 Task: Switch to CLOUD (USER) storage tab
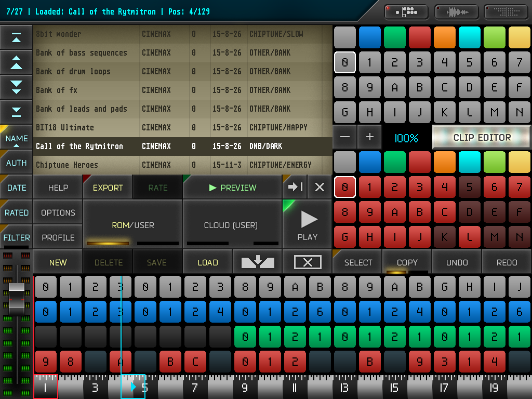pos(232,224)
